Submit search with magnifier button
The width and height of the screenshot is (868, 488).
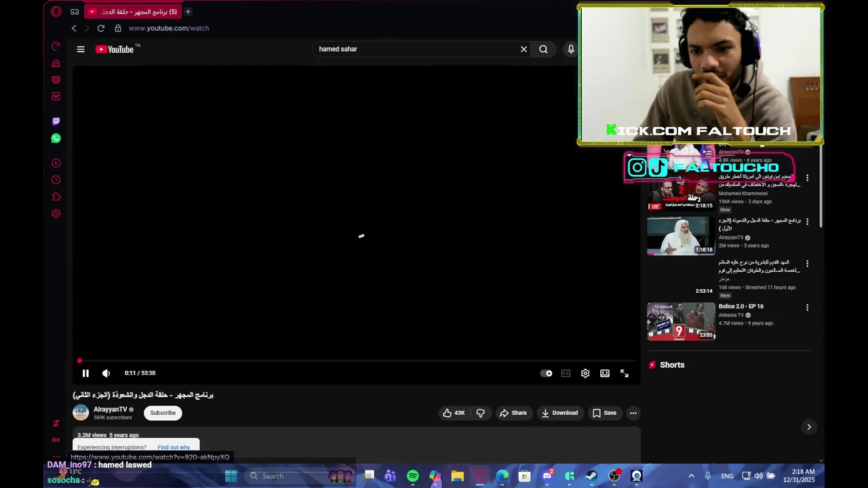(x=543, y=49)
